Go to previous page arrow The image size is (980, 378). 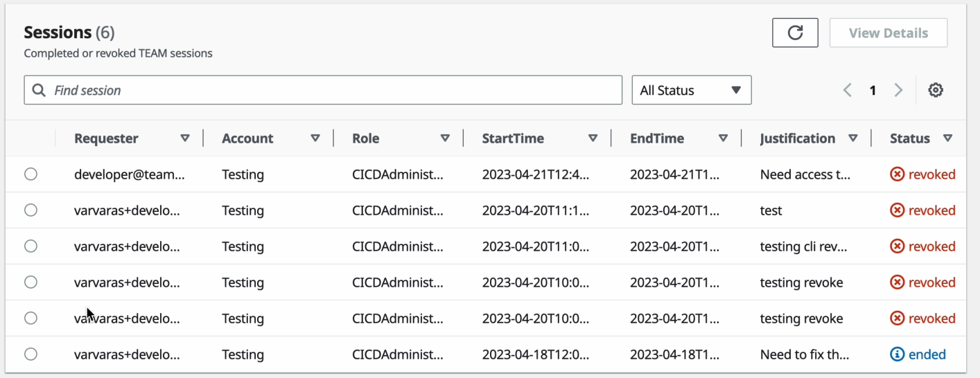coord(847,90)
